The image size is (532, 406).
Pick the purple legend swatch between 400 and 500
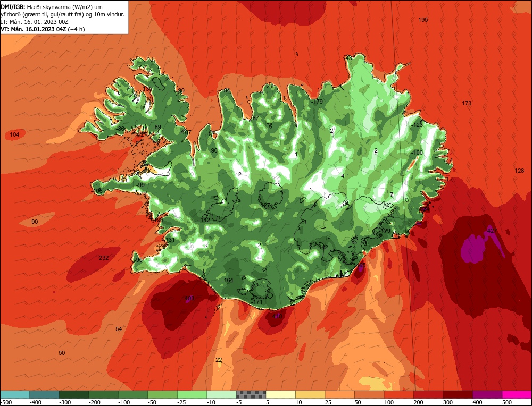pyautogui.click(x=487, y=394)
